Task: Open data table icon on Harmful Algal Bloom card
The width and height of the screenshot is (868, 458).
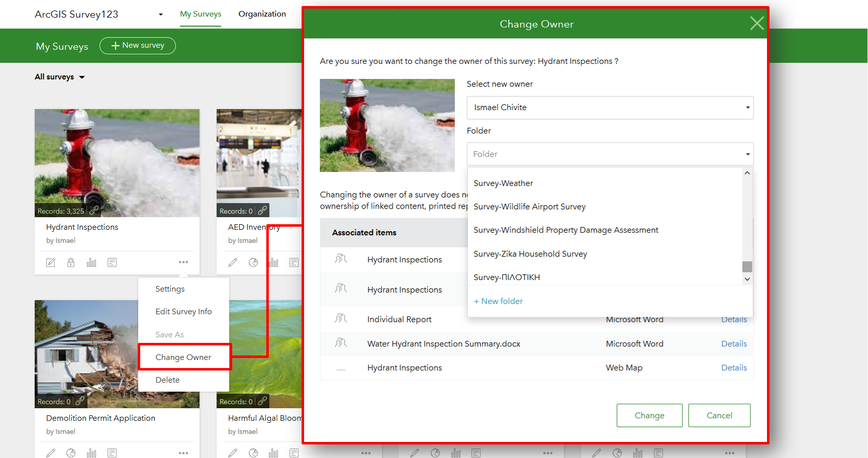Action: pyautogui.click(x=294, y=453)
